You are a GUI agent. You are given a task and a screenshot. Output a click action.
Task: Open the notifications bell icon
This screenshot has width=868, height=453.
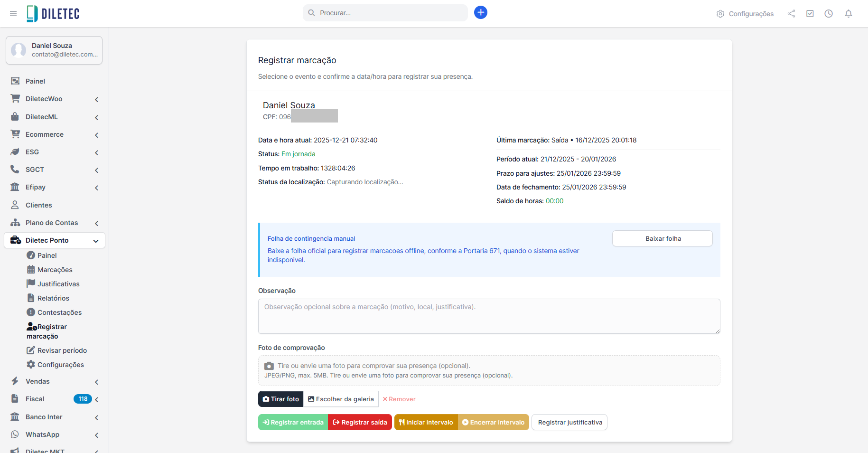[x=848, y=14]
